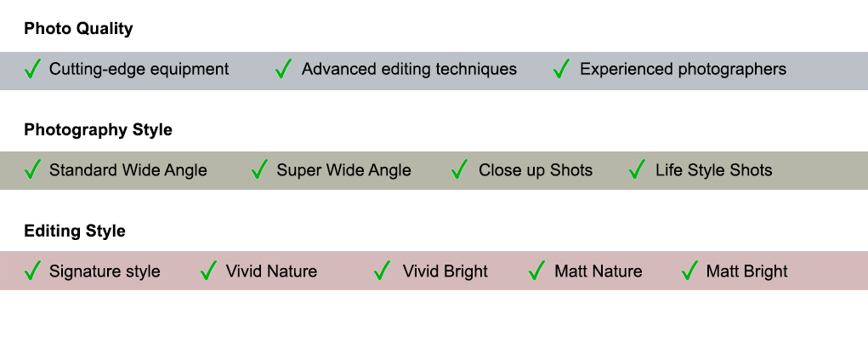868x337 pixels.
Task: Select the checkmark beside Standard Wide Angle
Action: [x=32, y=169]
